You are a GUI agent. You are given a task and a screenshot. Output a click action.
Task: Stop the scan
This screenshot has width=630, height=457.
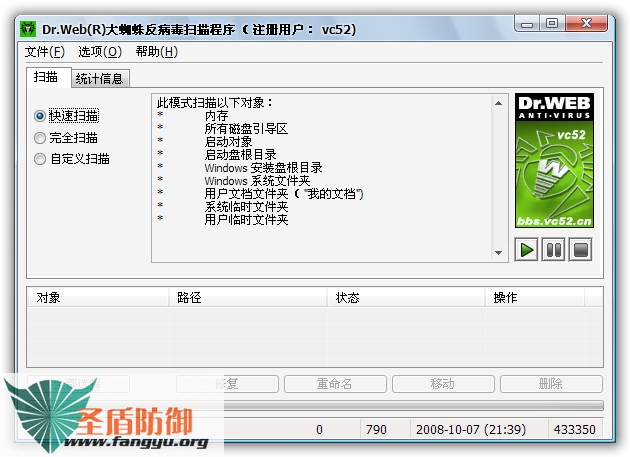[581, 250]
